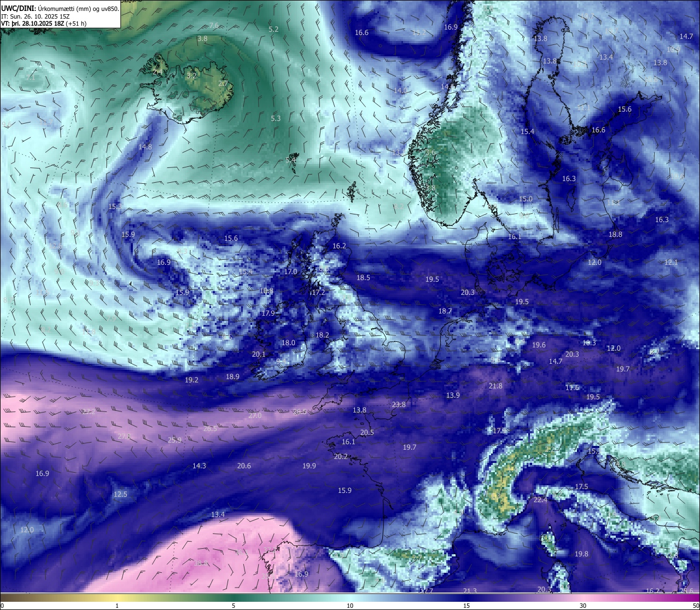The height and width of the screenshot is (610, 700).
Task: Click the 27.0 map value
Action: point(255,416)
